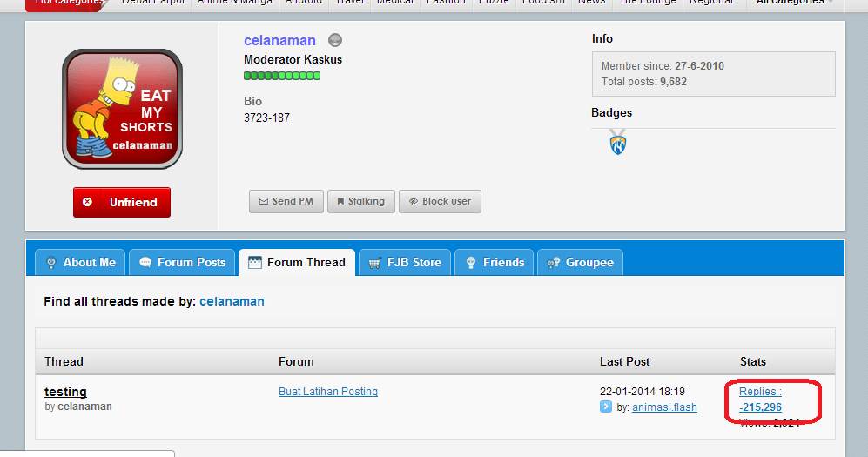868x457 pixels.
Task: Open animasi.flash user profile link
Action: pyautogui.click(x=664, y=407)
